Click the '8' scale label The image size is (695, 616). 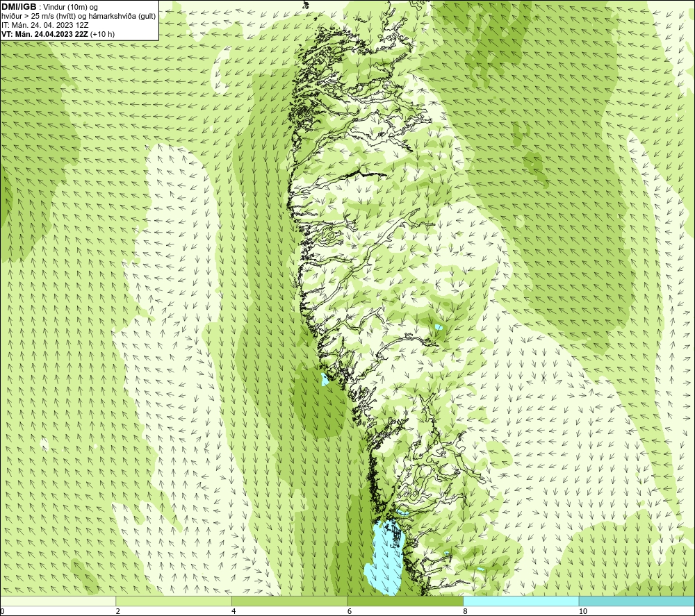coord(465,612)
